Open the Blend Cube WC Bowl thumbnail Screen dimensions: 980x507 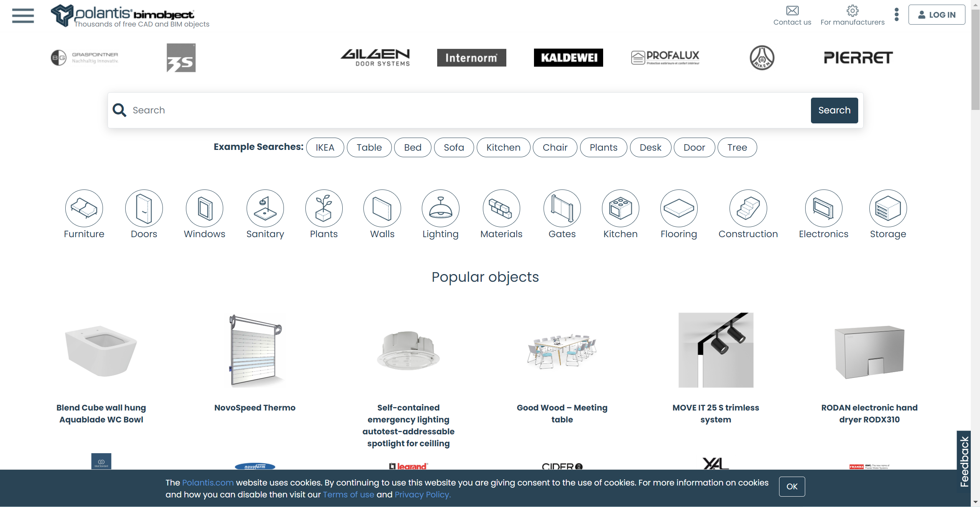(101, 350)
